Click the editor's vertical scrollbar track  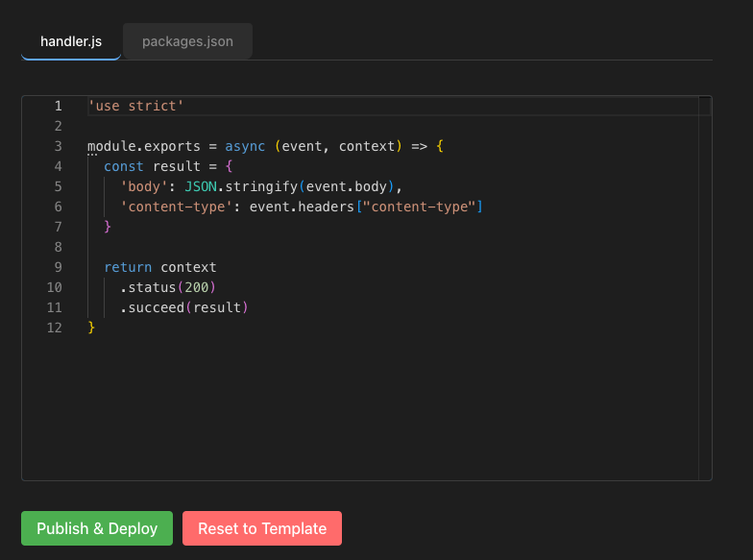(x=705, y=288)
